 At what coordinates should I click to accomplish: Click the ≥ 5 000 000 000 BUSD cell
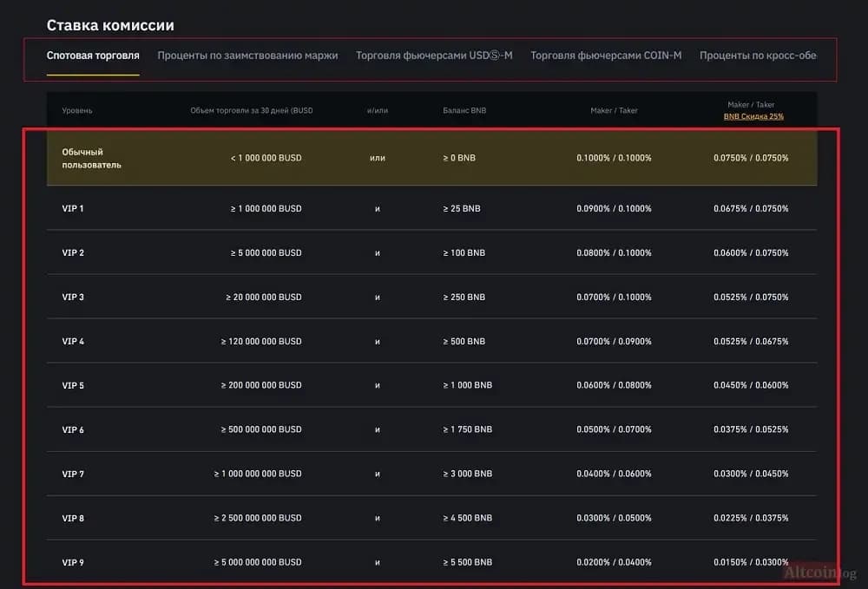258,562
